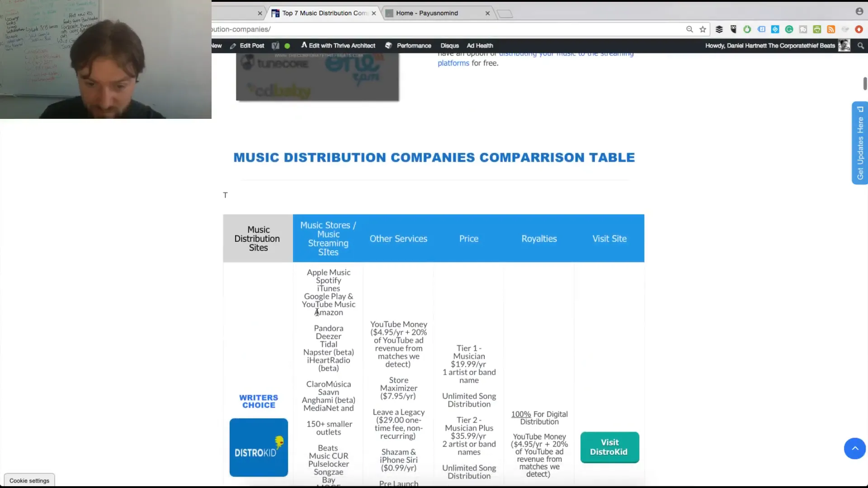Bookmark page with the star icon
The image size is (868, 488).
[x=703, y=29]
